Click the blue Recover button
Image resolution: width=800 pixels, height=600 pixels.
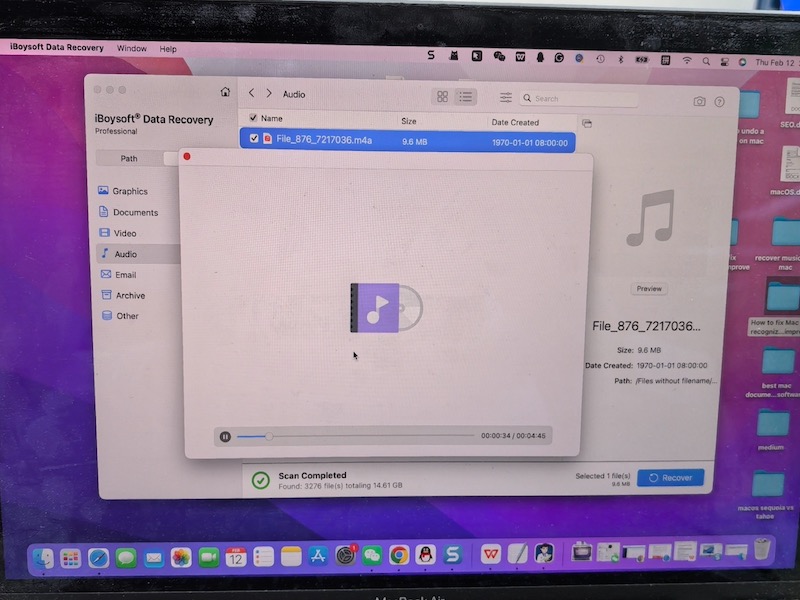click(670, 478)
